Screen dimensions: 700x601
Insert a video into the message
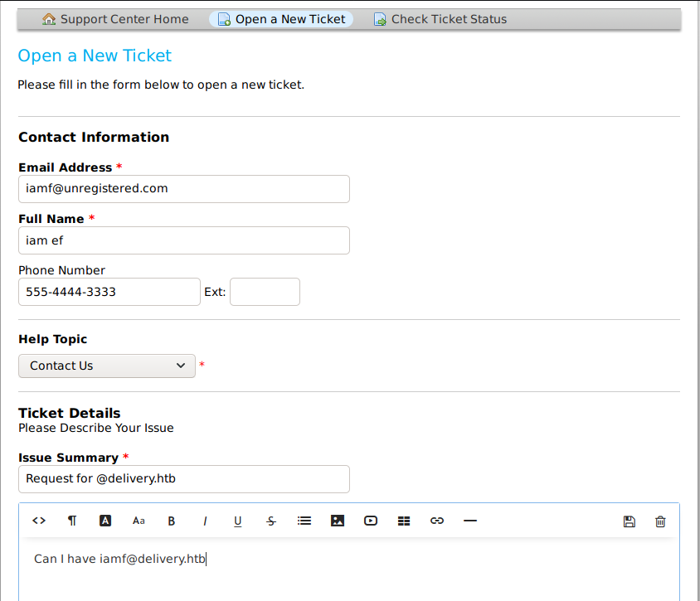pyautogui.click(x=371, y=521)
